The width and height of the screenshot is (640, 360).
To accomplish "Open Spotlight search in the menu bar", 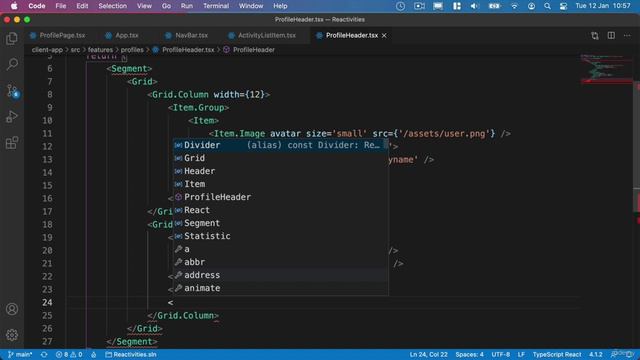I will (547, 6).
